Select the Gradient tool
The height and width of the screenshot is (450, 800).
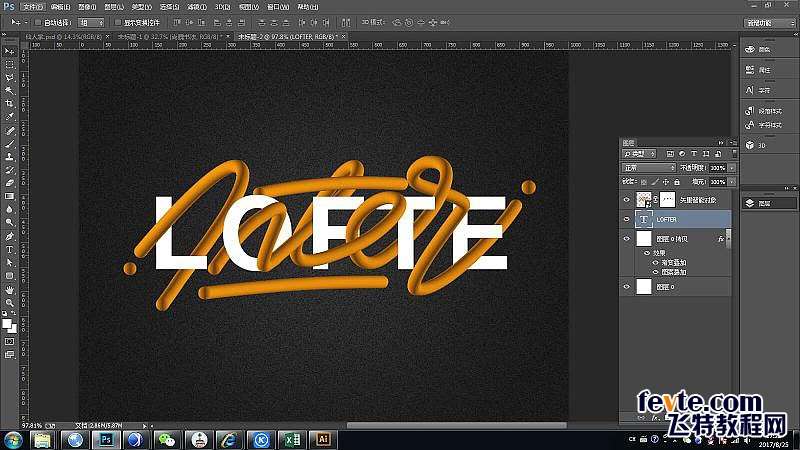click(x=10, y=196)
